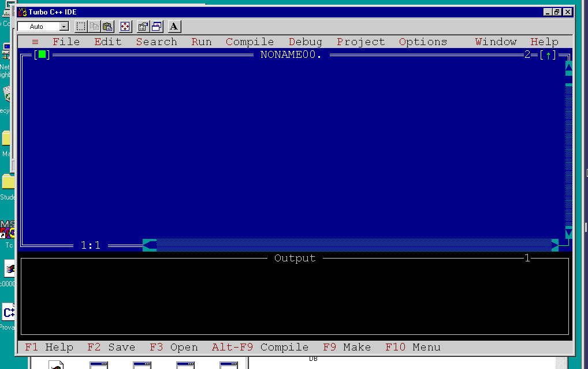
Task: Click the Paste clipboard toolbar icon
Action: tap(107, 26)
